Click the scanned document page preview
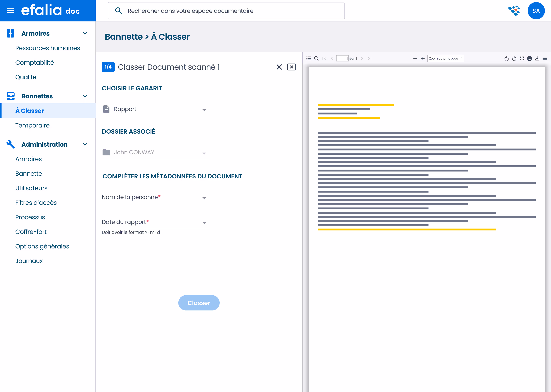This screenshot has width=551, height=392. click(426, 229)
